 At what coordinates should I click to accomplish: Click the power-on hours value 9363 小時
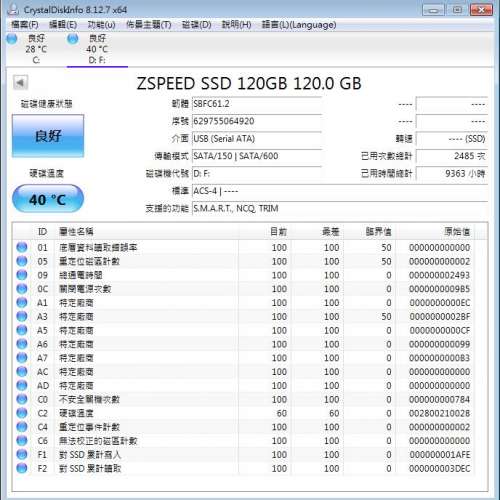pos(452,174)
